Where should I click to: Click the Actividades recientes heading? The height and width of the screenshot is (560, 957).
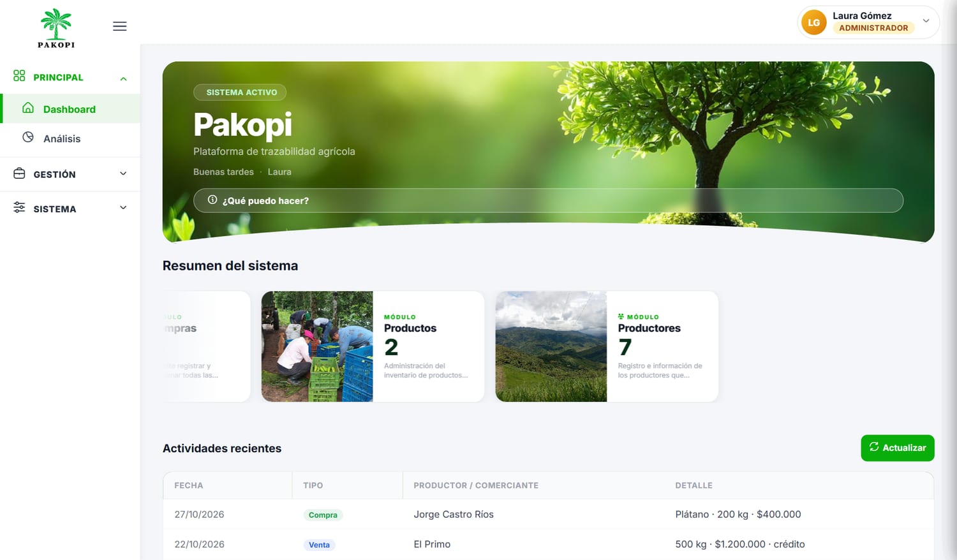pos(222,448)
